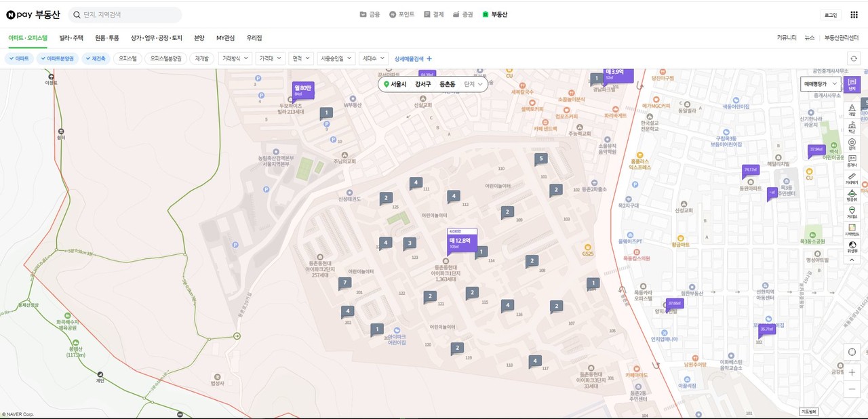Switch to the 원룸·투룸 tab
The width and height of the screenshot is (868, 419).
(x=107, y=38)
